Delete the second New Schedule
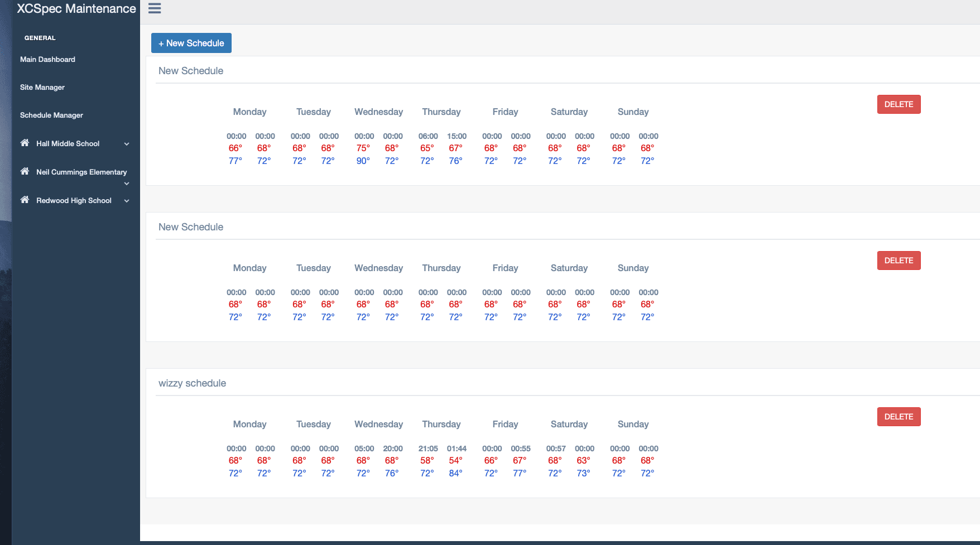The image size is (980, 545). coord(899,261)
